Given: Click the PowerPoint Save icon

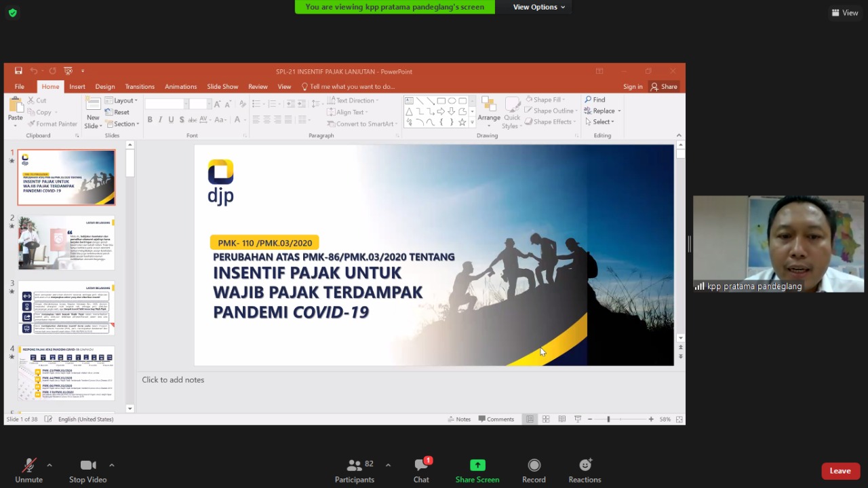Looking at the screenshot, I should click(x=18, y=71).
